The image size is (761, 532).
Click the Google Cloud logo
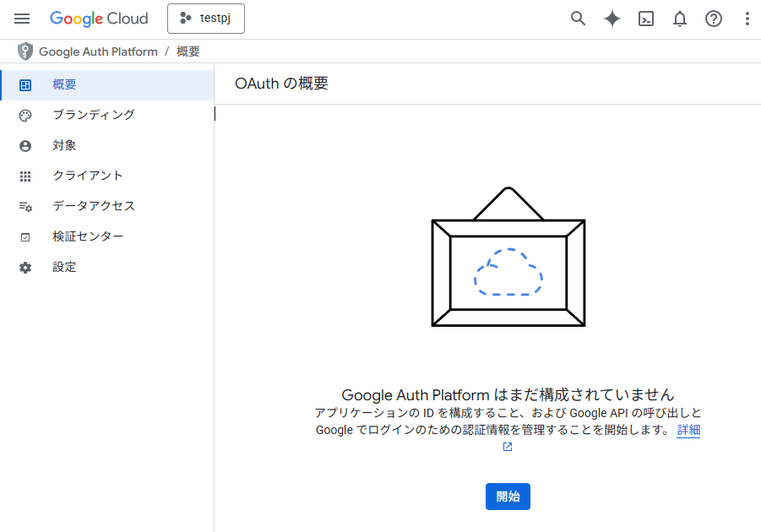pos(99,19)
